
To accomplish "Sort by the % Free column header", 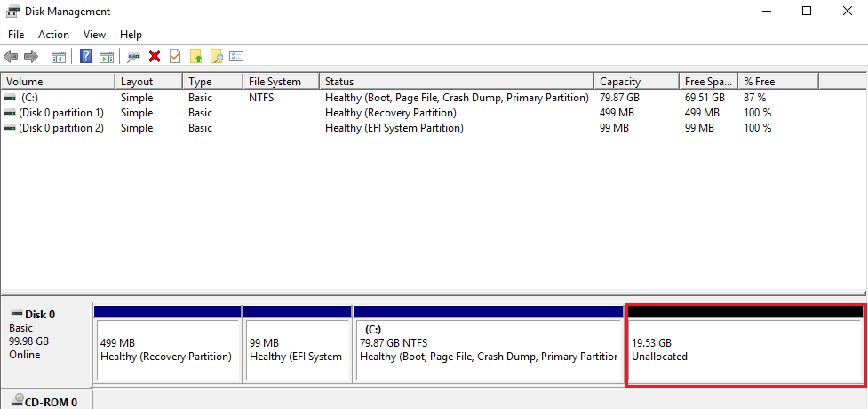I will [778, 82].
